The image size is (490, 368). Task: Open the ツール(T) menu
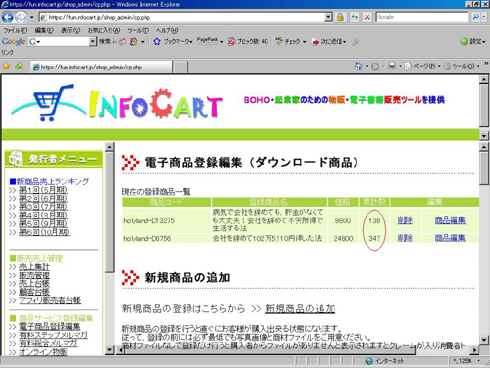[138, 30]
